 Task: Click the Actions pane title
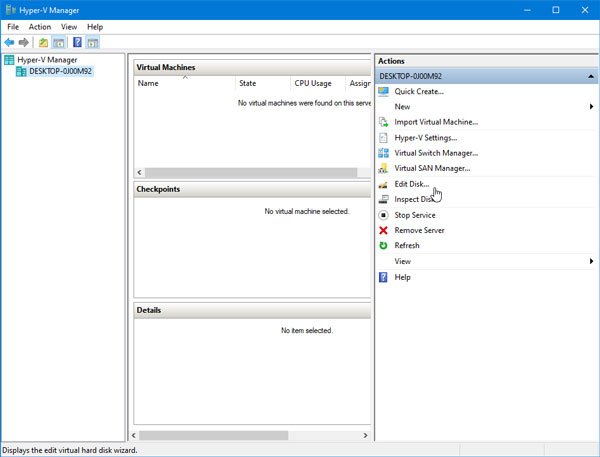(x=391, y=61)
